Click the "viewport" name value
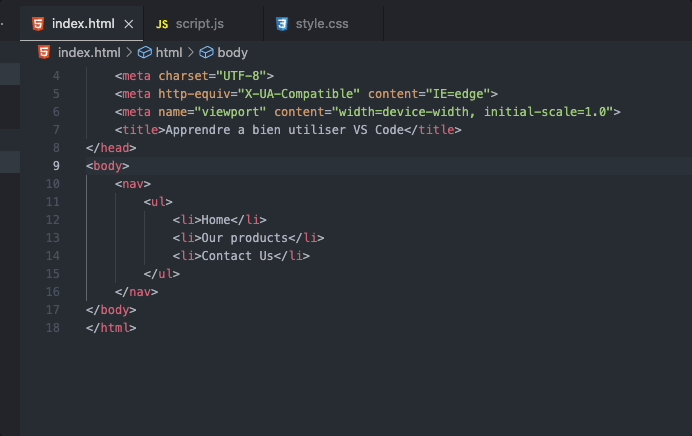This screenshot has height=436, width=692. click(x=230, y=112)
